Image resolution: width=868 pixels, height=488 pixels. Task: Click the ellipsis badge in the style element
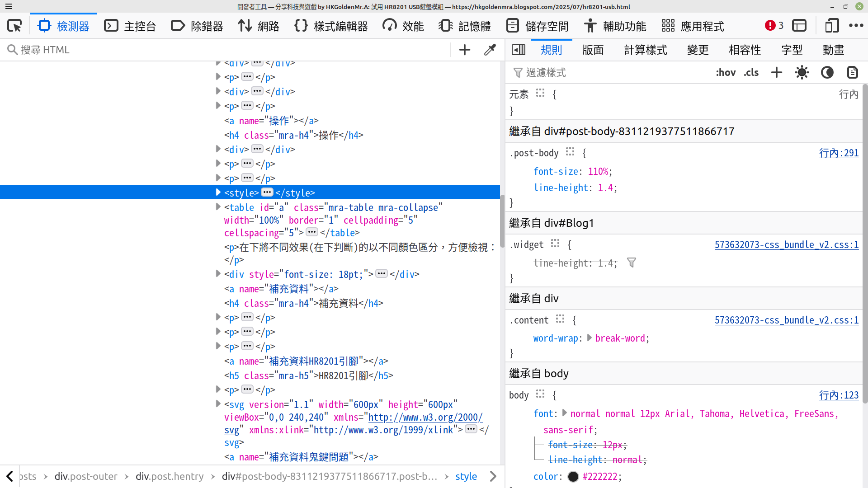[x=267, y=192]
